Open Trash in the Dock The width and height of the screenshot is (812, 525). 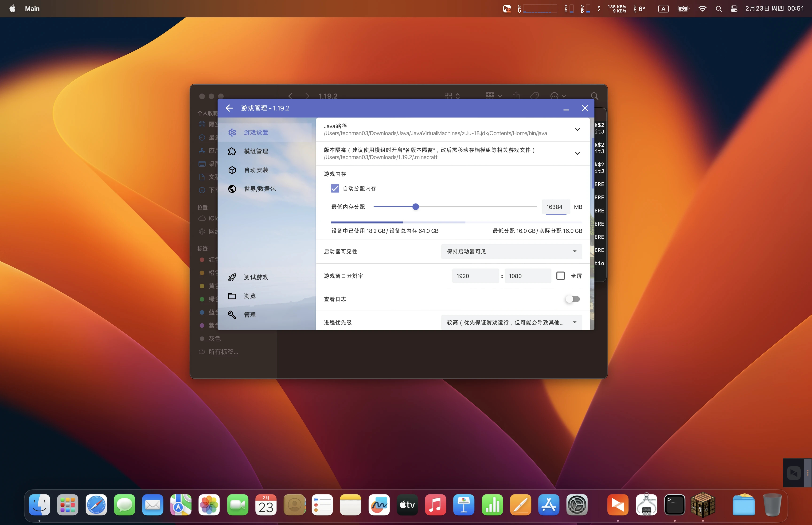pyautogui.click(x=772, y=505)
